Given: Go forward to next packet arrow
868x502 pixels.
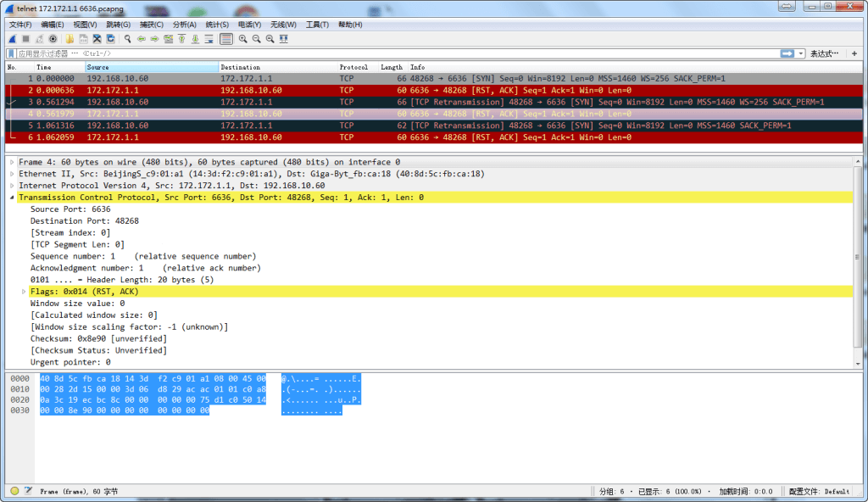Looking at the screenshot, I should tap(155, 39).
